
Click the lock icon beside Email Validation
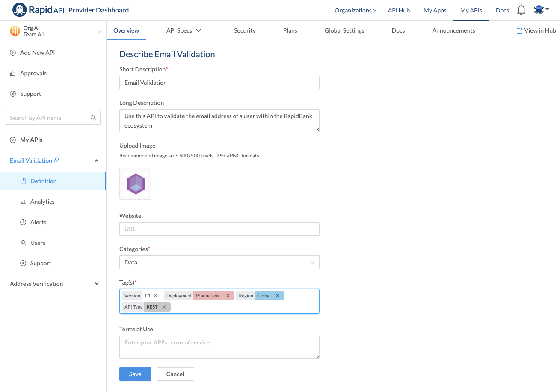pyautogui.click(x=57, y=160)
